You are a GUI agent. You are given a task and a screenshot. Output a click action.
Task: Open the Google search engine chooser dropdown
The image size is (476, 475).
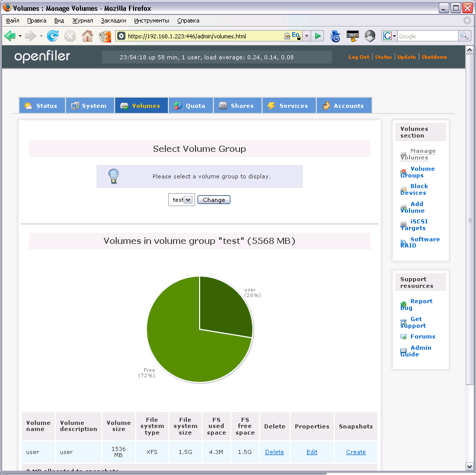coord(389,36)
